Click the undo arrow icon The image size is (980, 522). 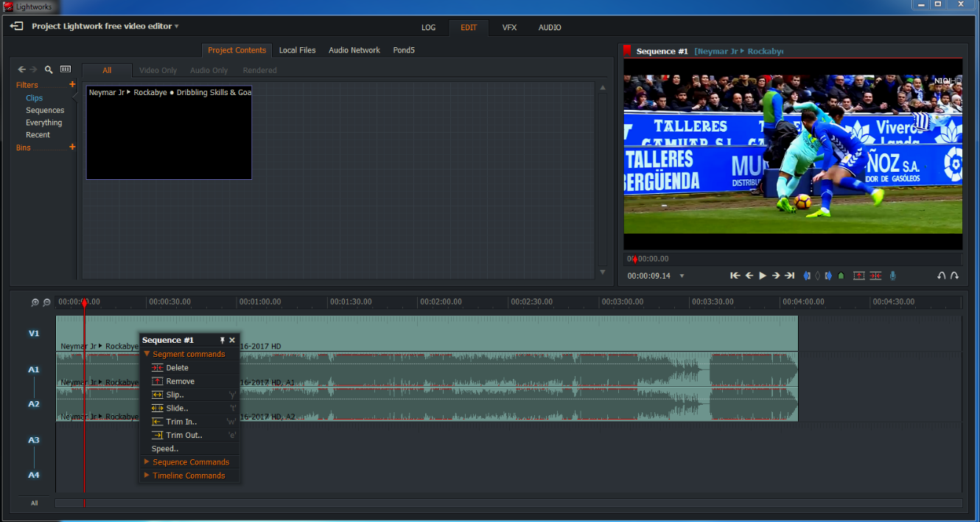941,276
